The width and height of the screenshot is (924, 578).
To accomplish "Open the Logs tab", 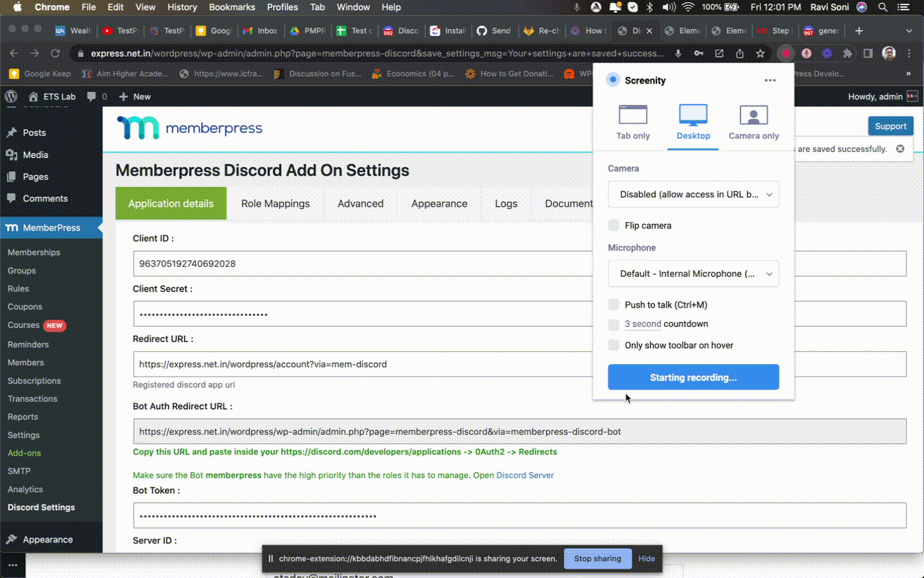I will pyautogui.click(x=506, y=204).
